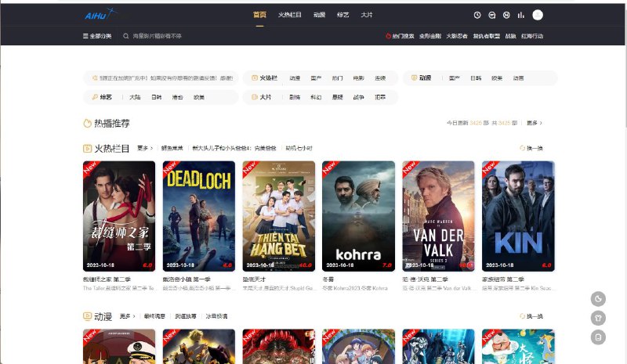Click the hamburger icon beside 全部分类

pyautogui.click(x=85, y=36)
